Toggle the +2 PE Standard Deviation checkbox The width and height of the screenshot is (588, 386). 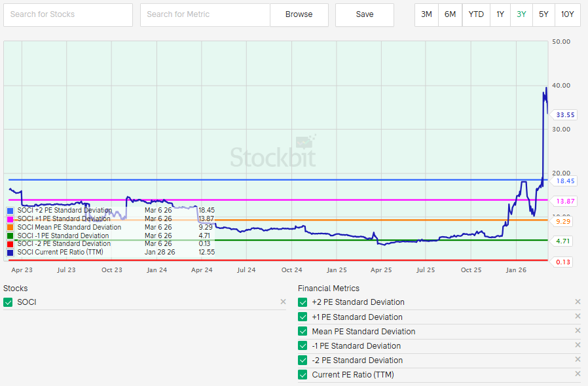(x=303, y=302)
